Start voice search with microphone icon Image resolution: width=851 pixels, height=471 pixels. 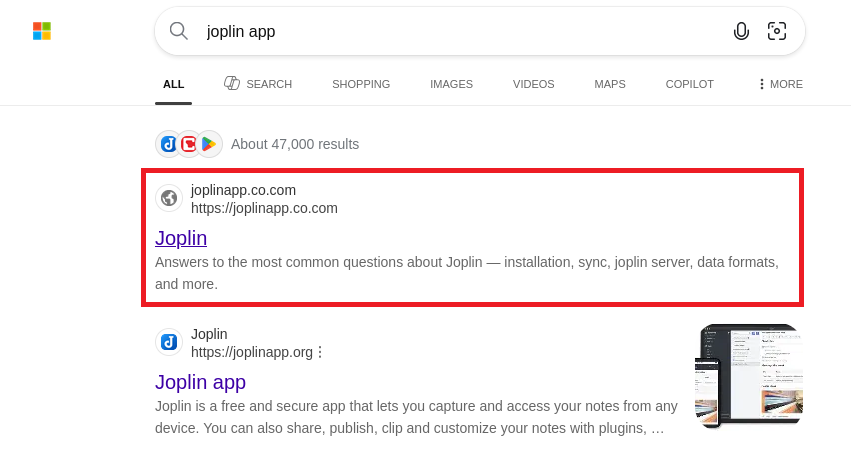click(741, 31)
